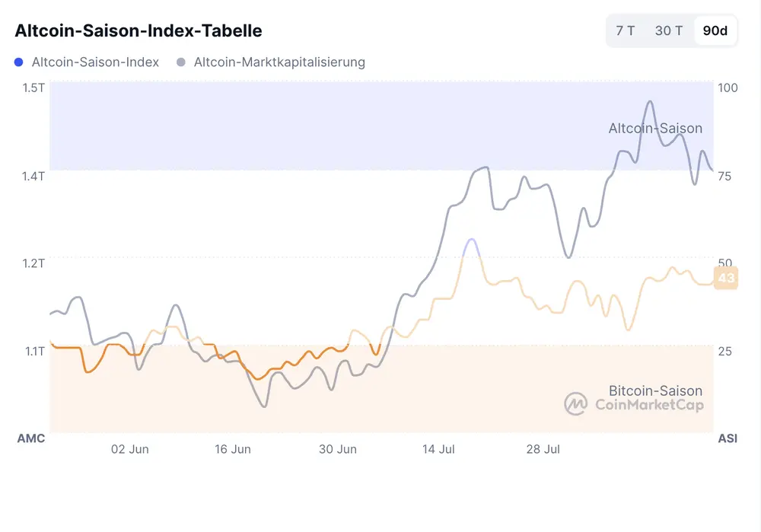This screenshot has height=532, width=761.
Task: Click the ASI axis label
Action: (728, 438)
